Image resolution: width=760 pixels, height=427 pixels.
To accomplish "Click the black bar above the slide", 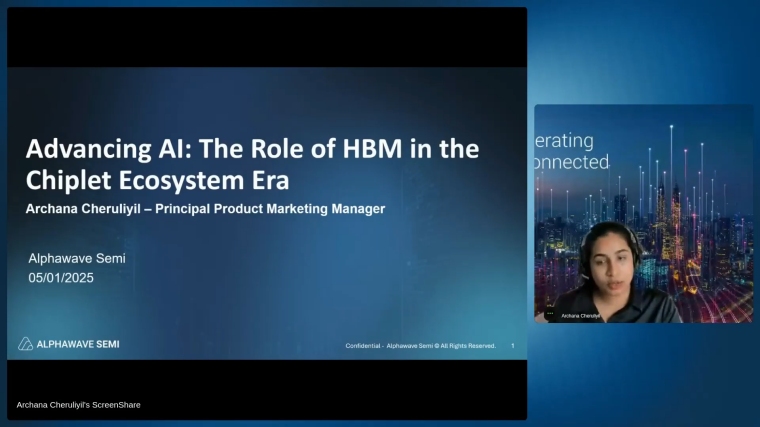I will point(267,38).
